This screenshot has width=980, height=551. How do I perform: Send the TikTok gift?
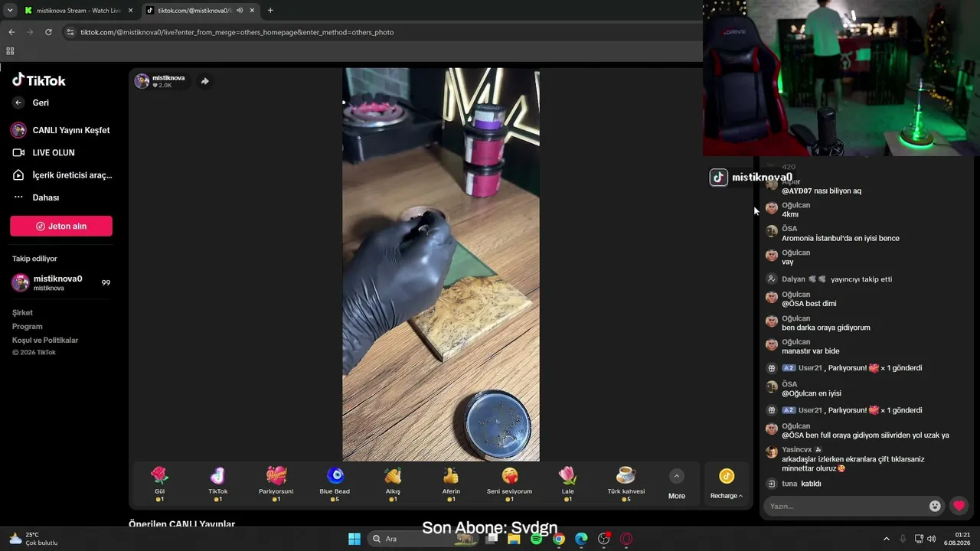pyautogui.click(x=218, y=484)
